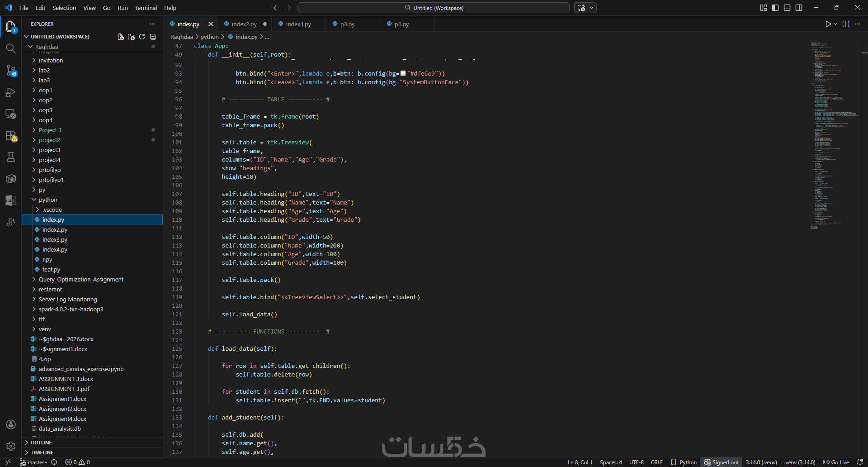Open the SQL tools view icon
The image size is (868, 467).
click(x=11, y=200)
